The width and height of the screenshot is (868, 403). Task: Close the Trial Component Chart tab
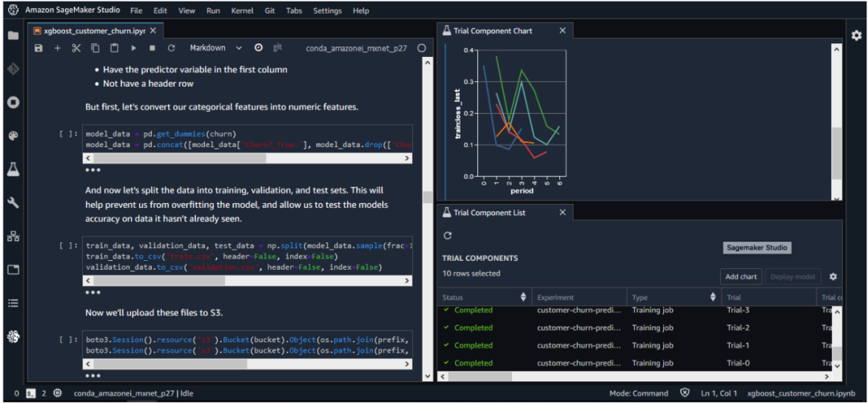[x=563, y=31]
